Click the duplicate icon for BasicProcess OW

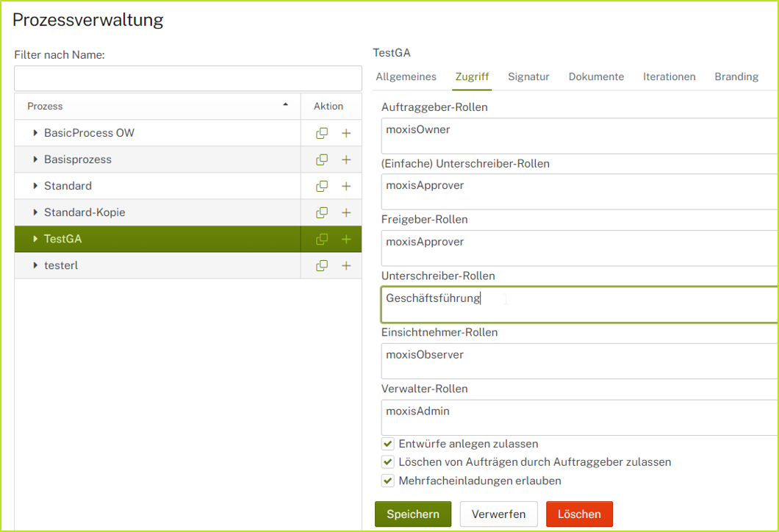(x=322, y=133)
